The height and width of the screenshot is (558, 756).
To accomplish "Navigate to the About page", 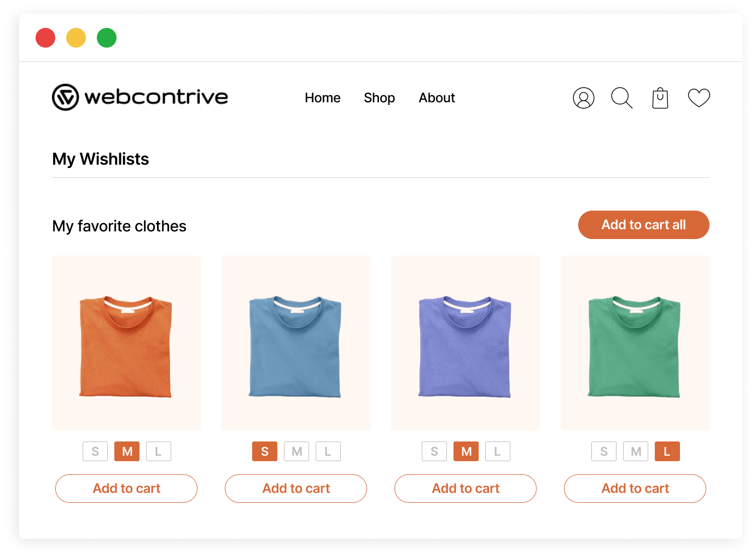I will point(437,98).
